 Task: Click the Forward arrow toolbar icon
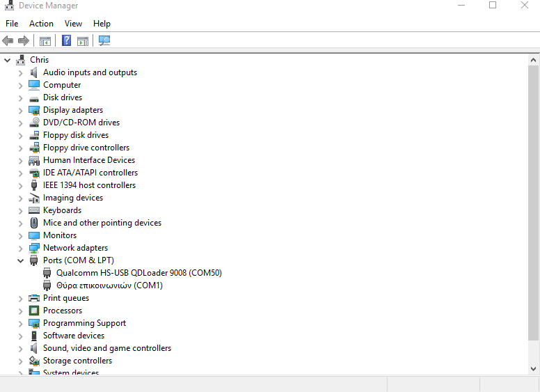coord(24,40)
